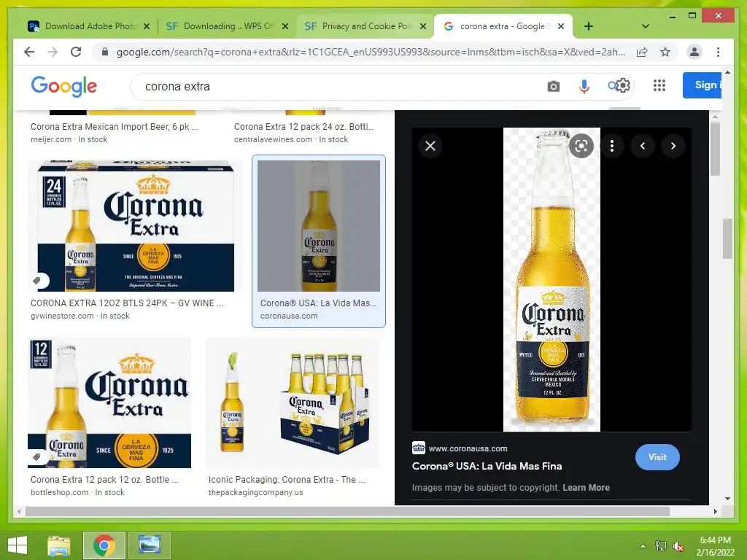The image size is (747, 560).
Task: Switch to the Download Adobe Photoshop tab
Action: point(88,26)
